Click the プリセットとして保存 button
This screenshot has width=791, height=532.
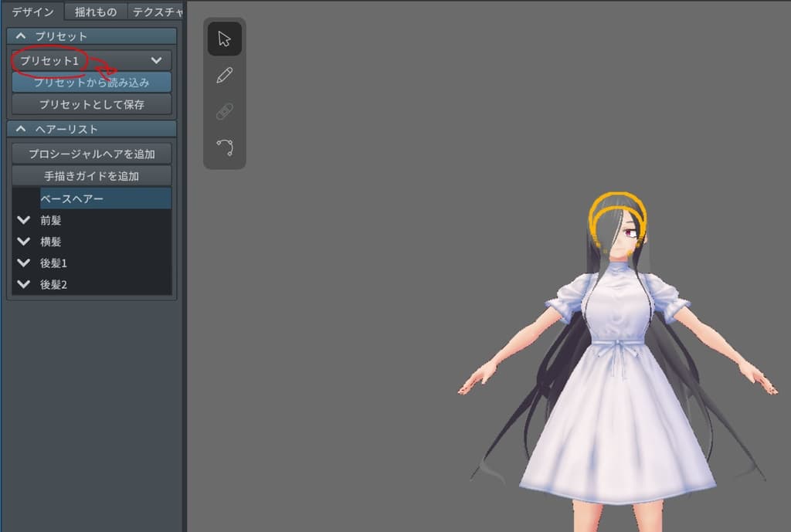[x=91, y=103]
